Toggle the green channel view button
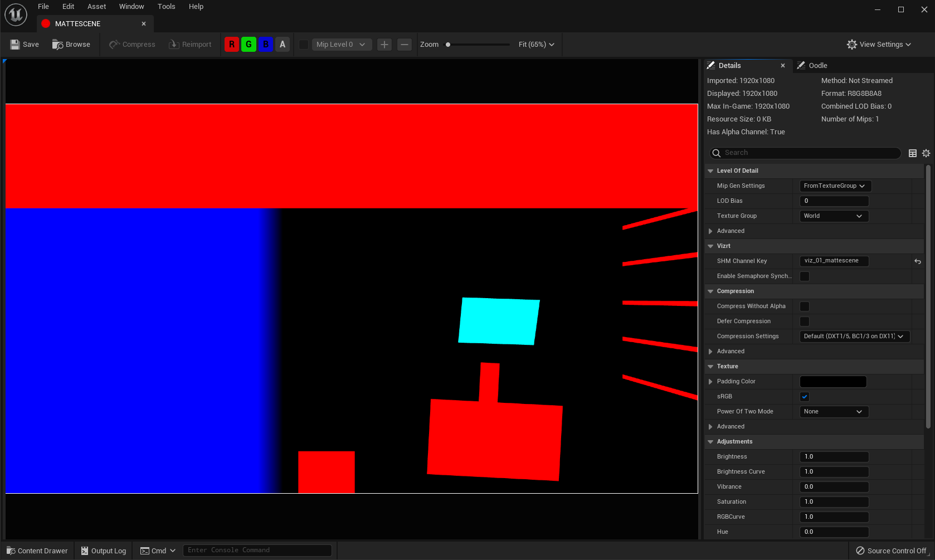The height and width of the screenshot is (560, 935). [x=249, y=45]
